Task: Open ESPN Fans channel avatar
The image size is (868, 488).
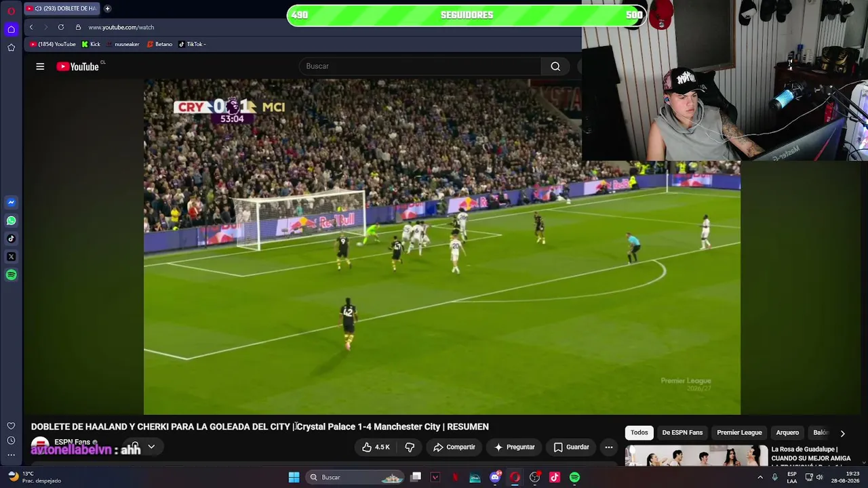Action: coord(40,447)
